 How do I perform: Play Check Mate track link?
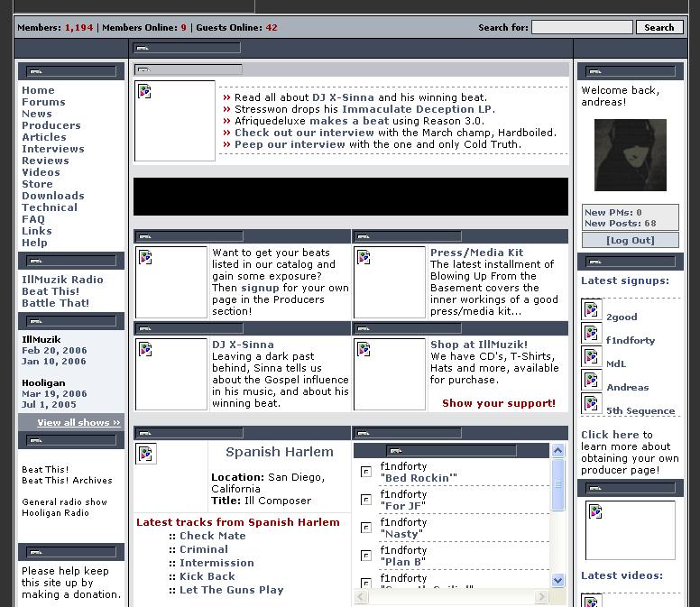[x=213, y=536]
